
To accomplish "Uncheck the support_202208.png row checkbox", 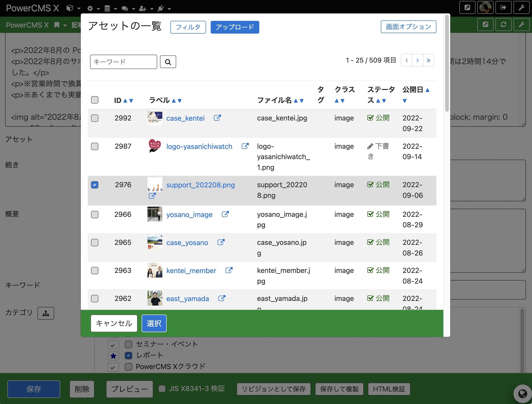I will coord(94,185).
